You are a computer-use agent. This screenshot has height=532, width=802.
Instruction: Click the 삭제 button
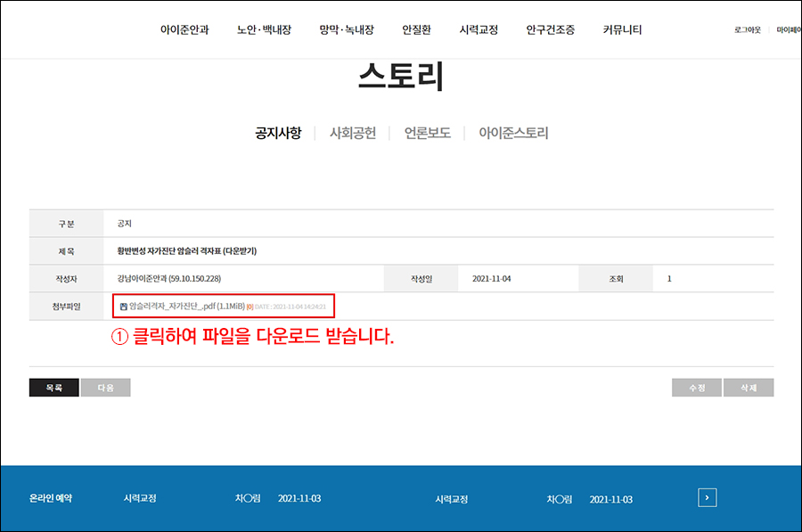tap(748, 388)
